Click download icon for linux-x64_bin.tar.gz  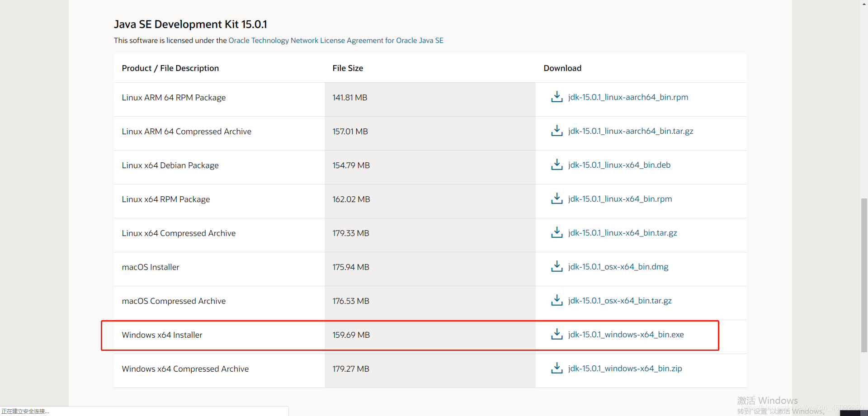pos(557,232)
